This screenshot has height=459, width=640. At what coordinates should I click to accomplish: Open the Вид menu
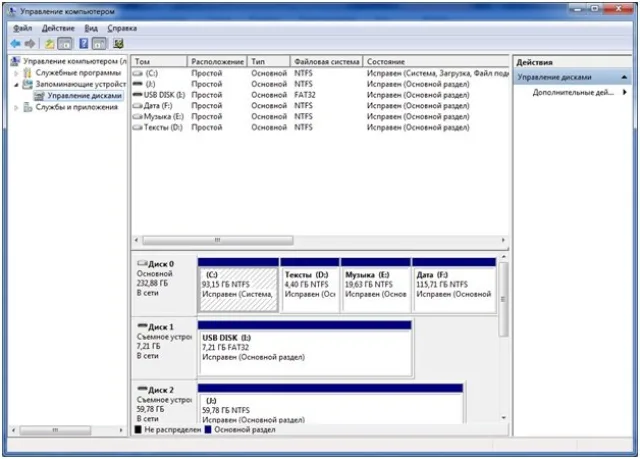click(91, 28)
